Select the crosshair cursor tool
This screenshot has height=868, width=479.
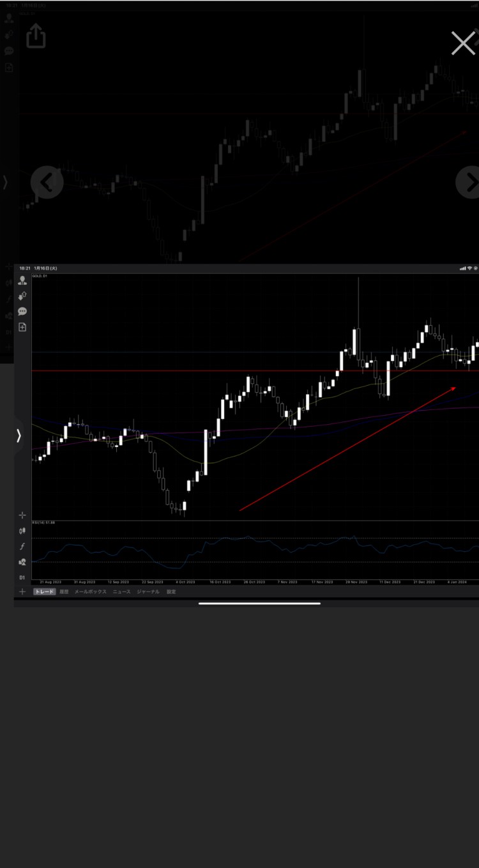pyautogui.click(x=22, y=515)
